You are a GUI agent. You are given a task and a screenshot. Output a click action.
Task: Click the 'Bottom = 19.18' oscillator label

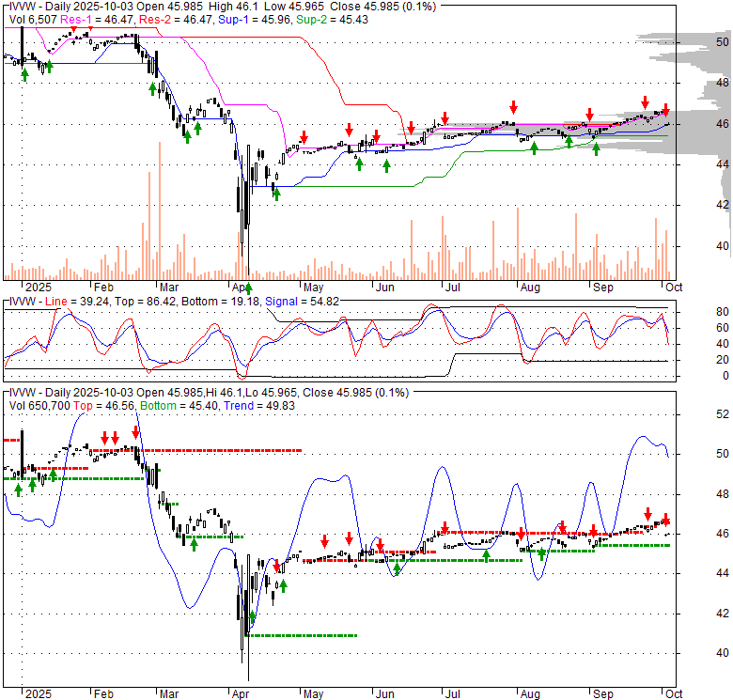(220, 302)
